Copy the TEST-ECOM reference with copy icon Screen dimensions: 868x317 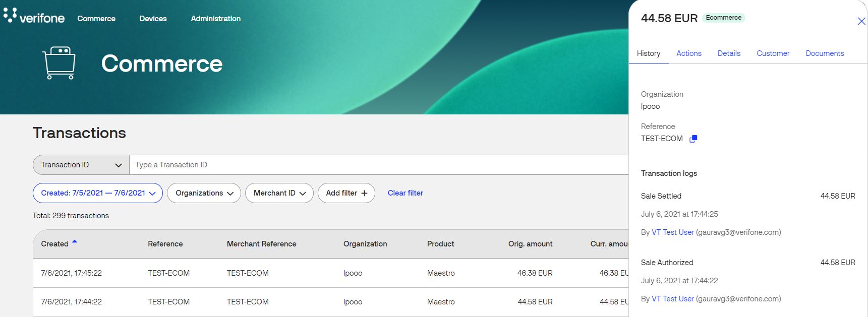click(693, 139)
